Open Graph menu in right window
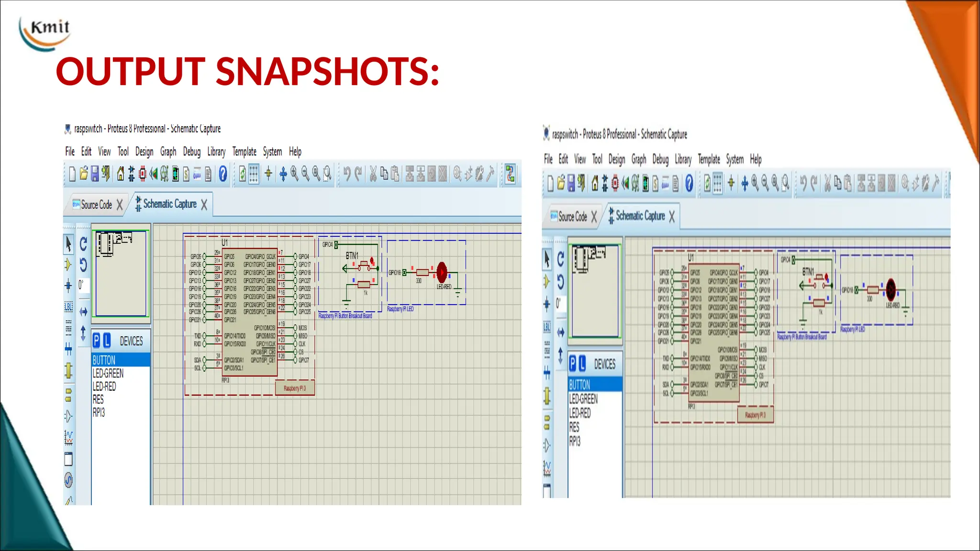Image resolution: width=980 pixels, height=551 pixels. 639,159
